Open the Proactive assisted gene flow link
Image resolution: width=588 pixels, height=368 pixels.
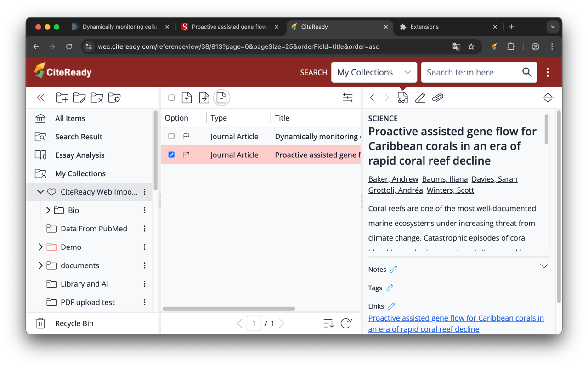tap(456, 323)
